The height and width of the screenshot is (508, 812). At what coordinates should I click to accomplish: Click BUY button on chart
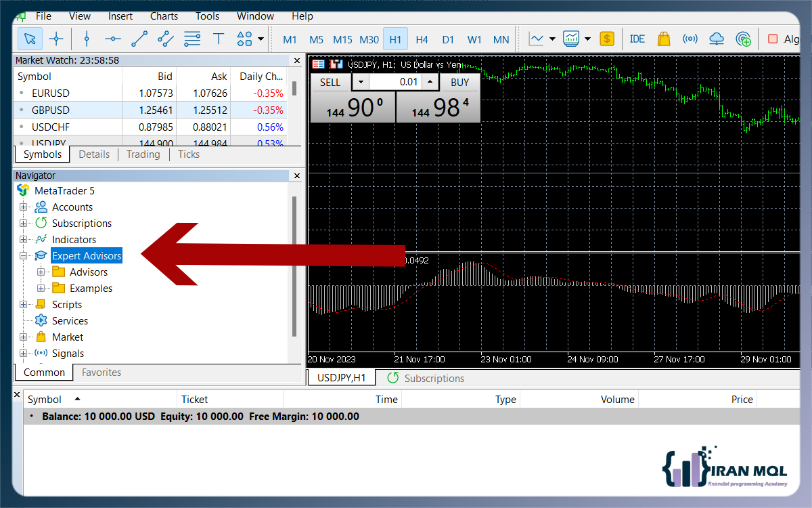[459, 83]
